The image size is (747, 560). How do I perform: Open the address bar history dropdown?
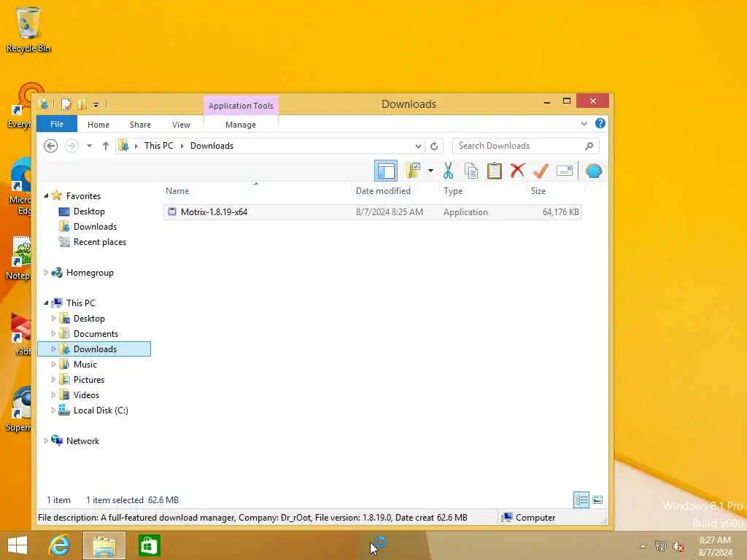[x=418, y=146]
